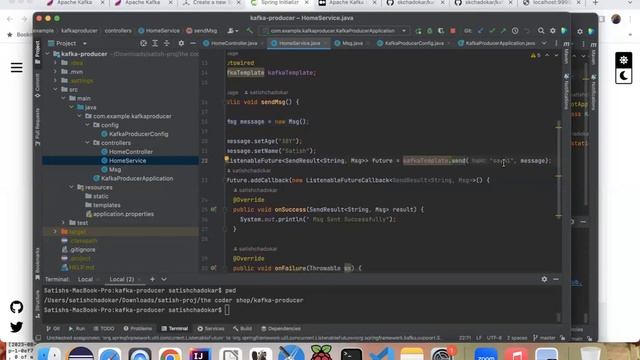Collapse the kafka-producer root folder
This screenshot has width=640, height=360.
48,54
